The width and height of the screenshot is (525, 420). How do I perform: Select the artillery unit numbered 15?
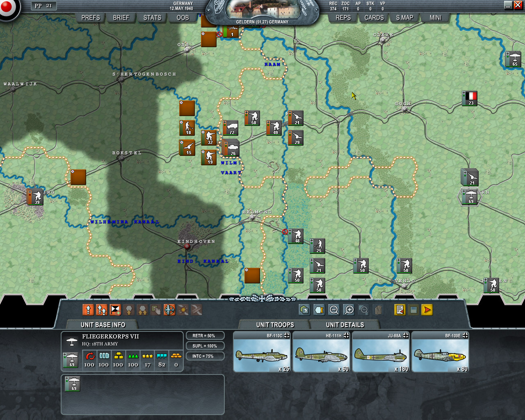pyautogui.click(x=187, y=148)
